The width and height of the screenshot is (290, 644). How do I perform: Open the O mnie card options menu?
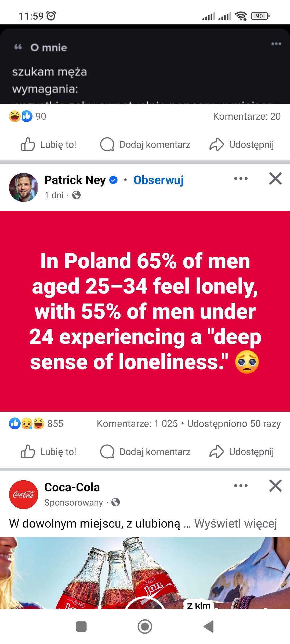click(x=276, y=44)
